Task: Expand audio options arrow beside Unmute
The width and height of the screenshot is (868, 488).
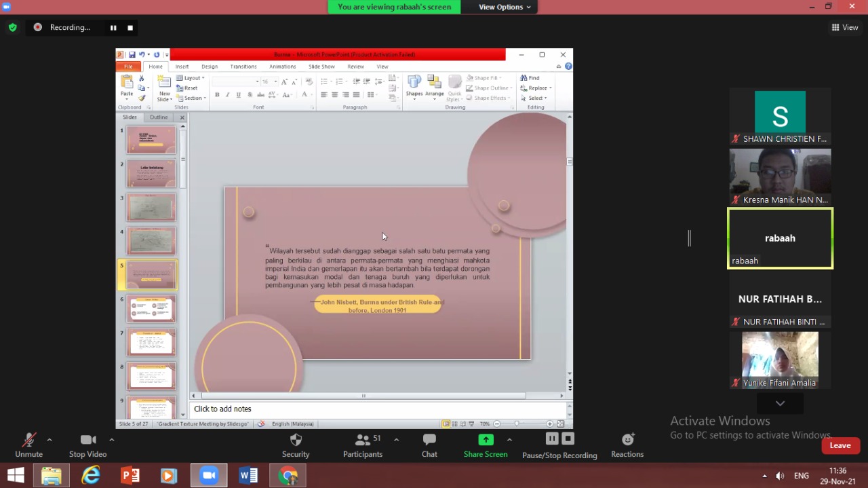Action: [x=50, y=440]
